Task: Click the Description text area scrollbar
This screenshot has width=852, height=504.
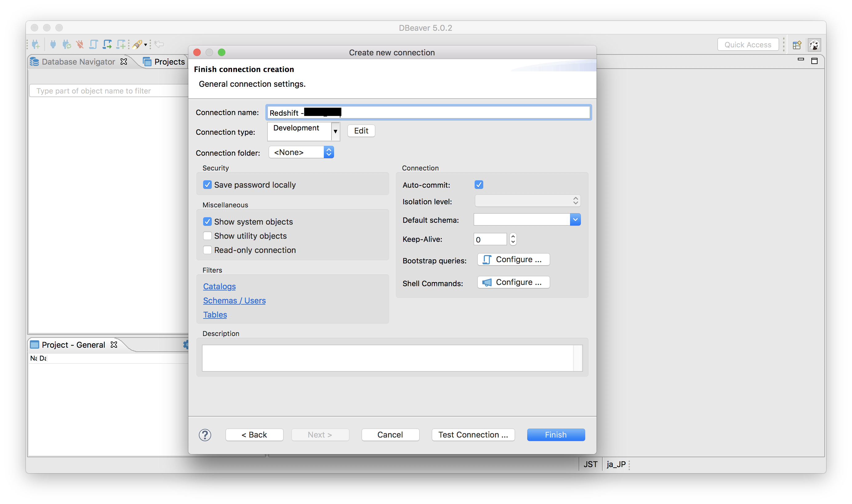Action: click(578, 358)
